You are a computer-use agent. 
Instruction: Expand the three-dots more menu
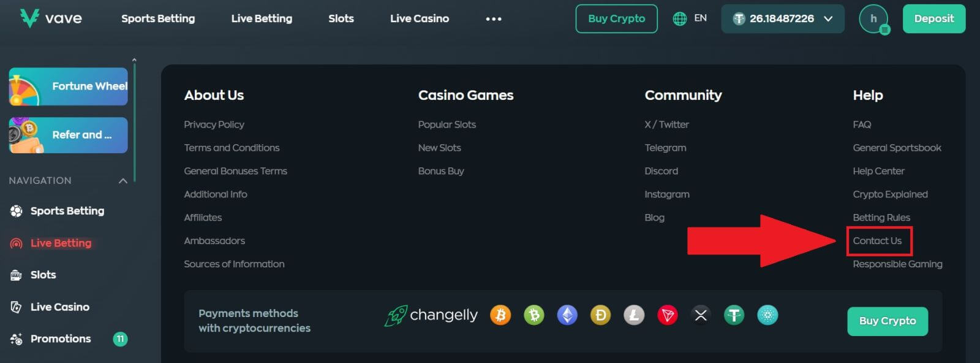pyautogui.click(x=494, y=19)
